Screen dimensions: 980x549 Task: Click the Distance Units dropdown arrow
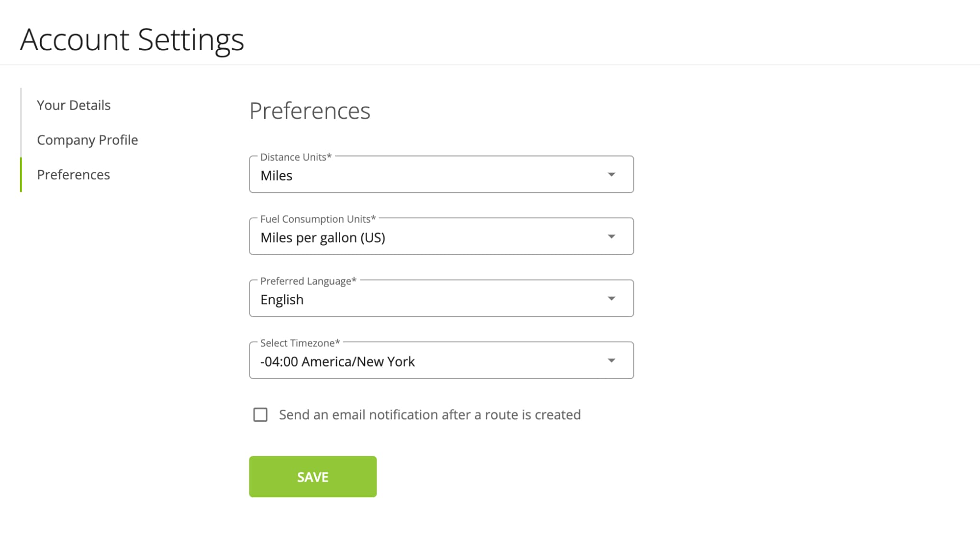pos(611,174)
